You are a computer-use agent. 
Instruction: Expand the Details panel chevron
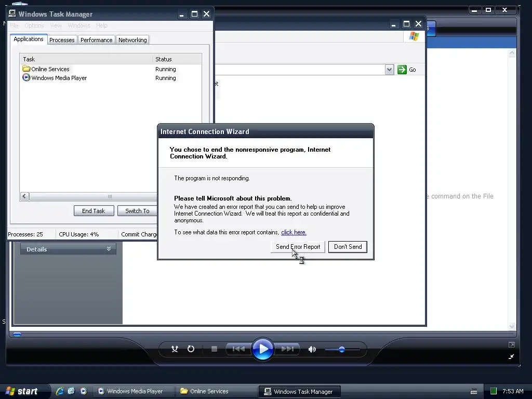[109, 249]
